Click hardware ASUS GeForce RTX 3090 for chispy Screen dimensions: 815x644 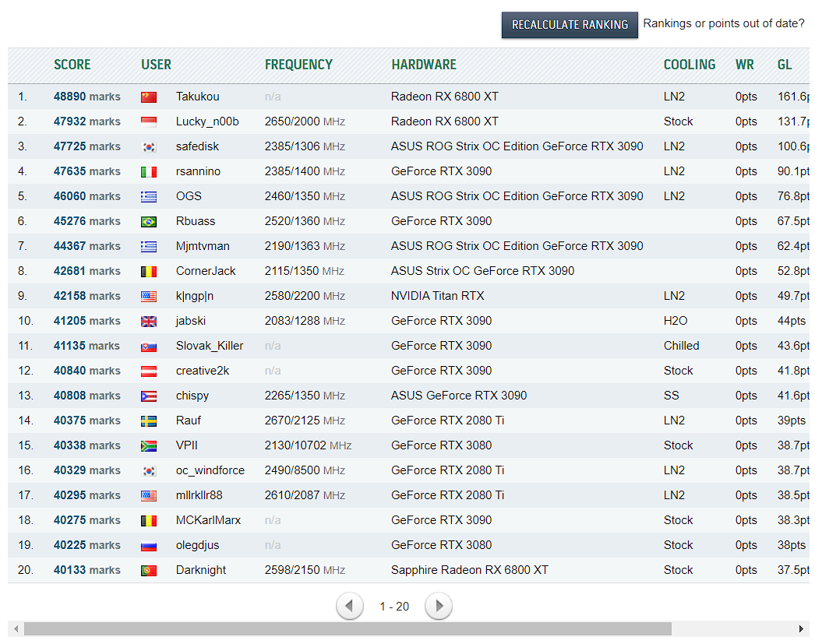pyautogui.click(x=458, y=396)
